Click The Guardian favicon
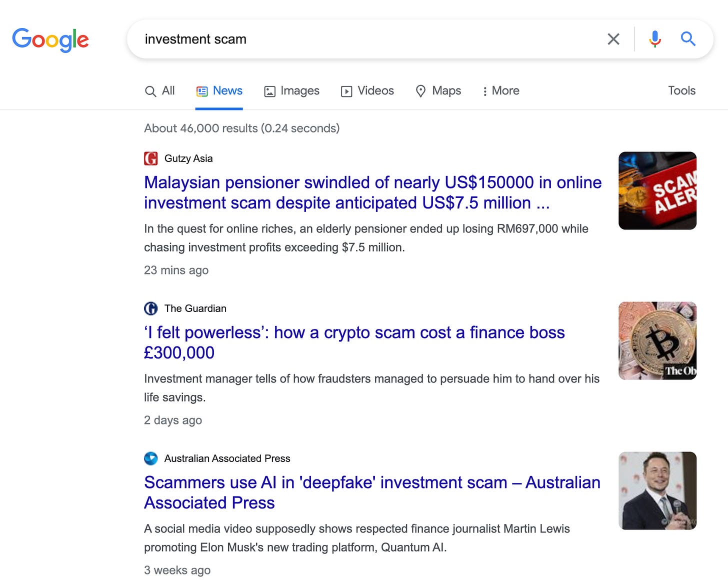The width and height of the screenshot is (728, 584). [x=150, y=308]
